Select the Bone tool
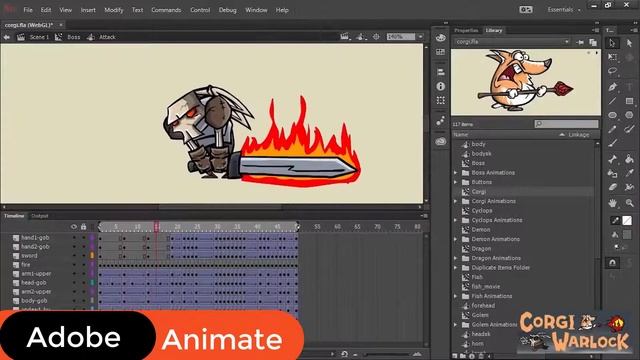The height and width of the screenshot is (360, 640). (x=612, y=159)
